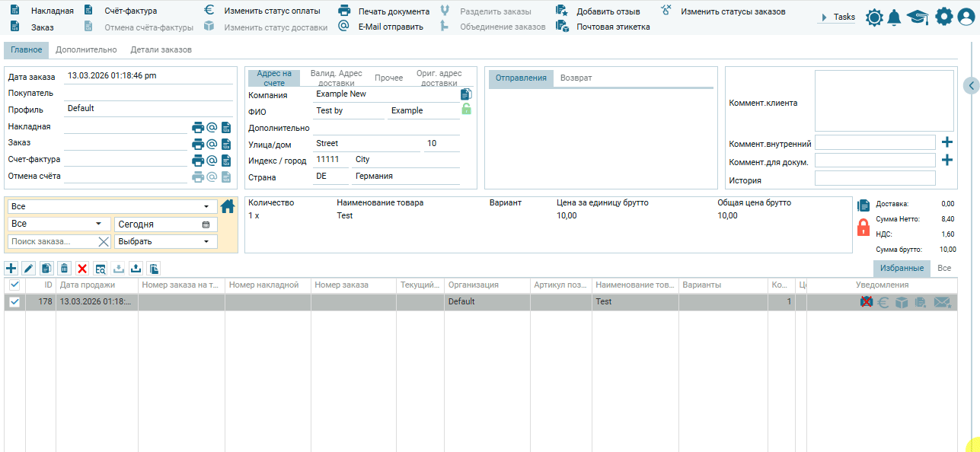Click the red padlock icon near totals
Image resolution: width=980 pixels, height=452 pixels.
(x=863, y=228)
